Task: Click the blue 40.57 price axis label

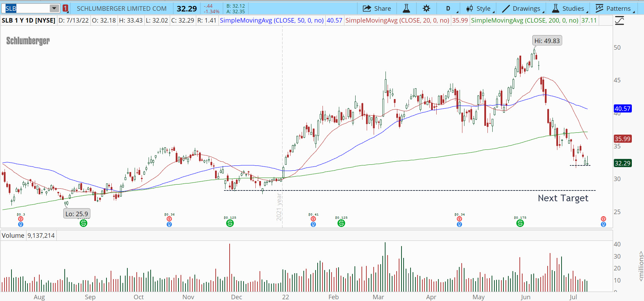Action: (x=622, y=108)
